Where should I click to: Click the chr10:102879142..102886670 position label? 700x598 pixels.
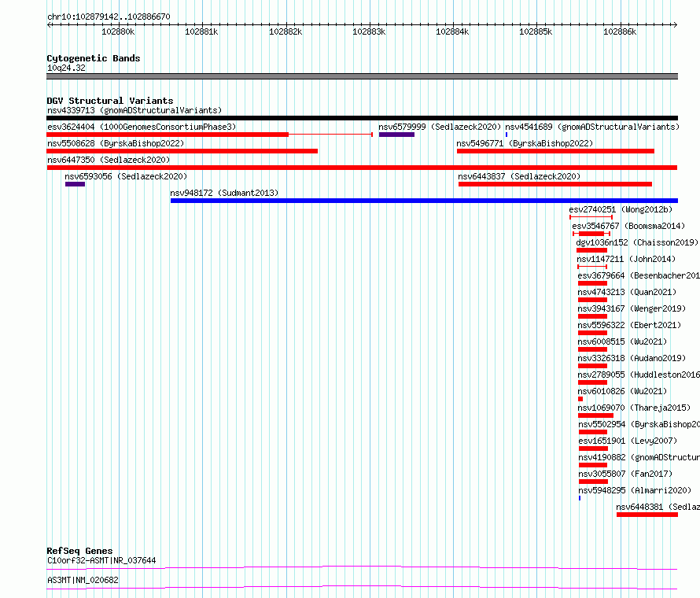[x=109, y=17]
